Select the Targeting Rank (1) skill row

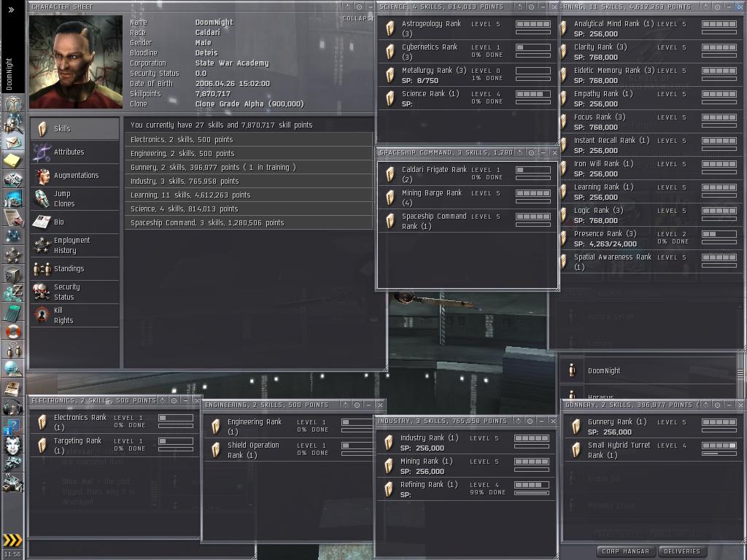pyautogui.click(x=115, y=446)
